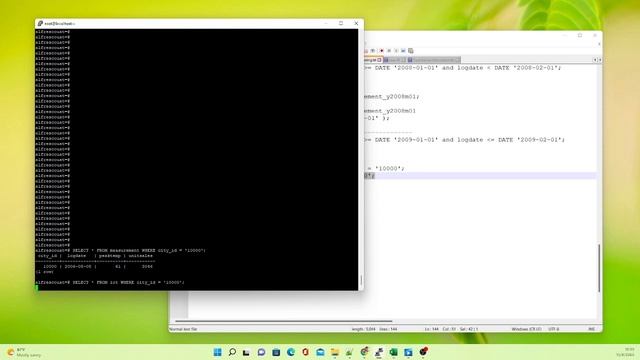
Task: Open weather widget showing Mostly sunny
Action: coord(24,352)
